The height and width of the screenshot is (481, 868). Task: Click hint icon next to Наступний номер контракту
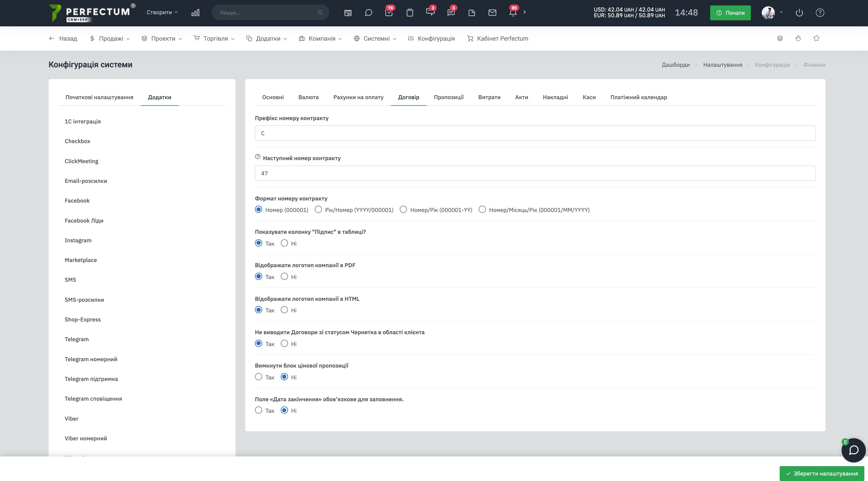[258, 156]
